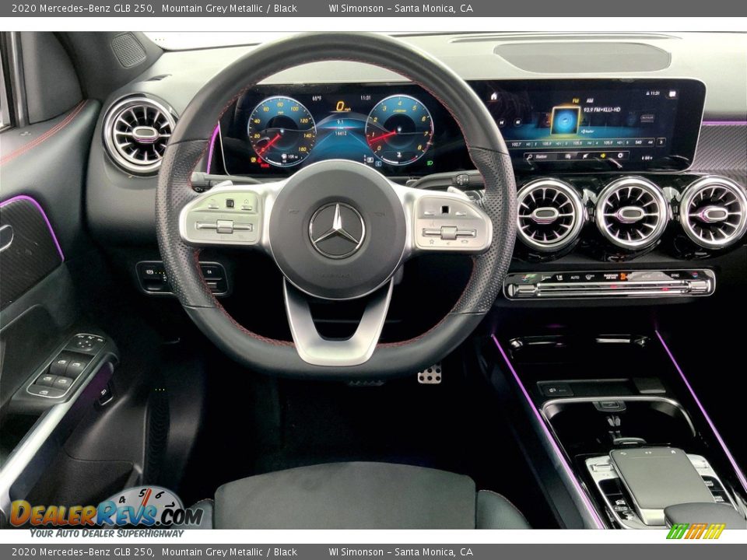Touch the center console touchpad

(x=659, y=478)
